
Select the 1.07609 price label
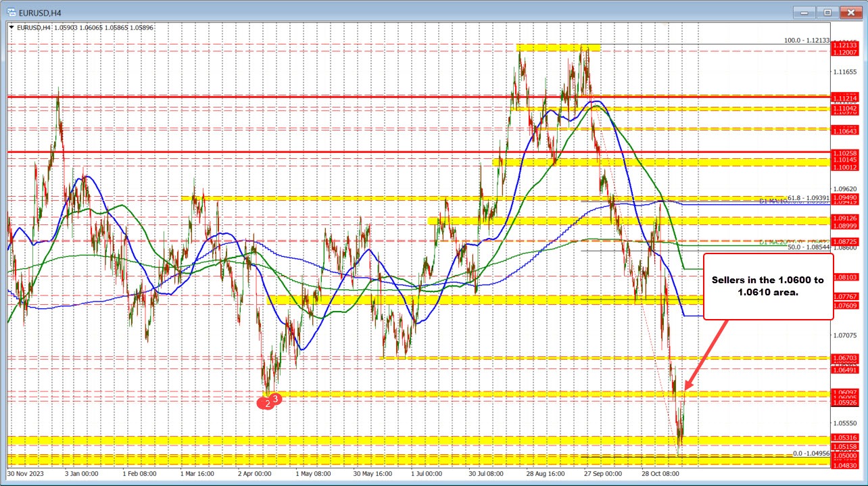pos(845,306)
